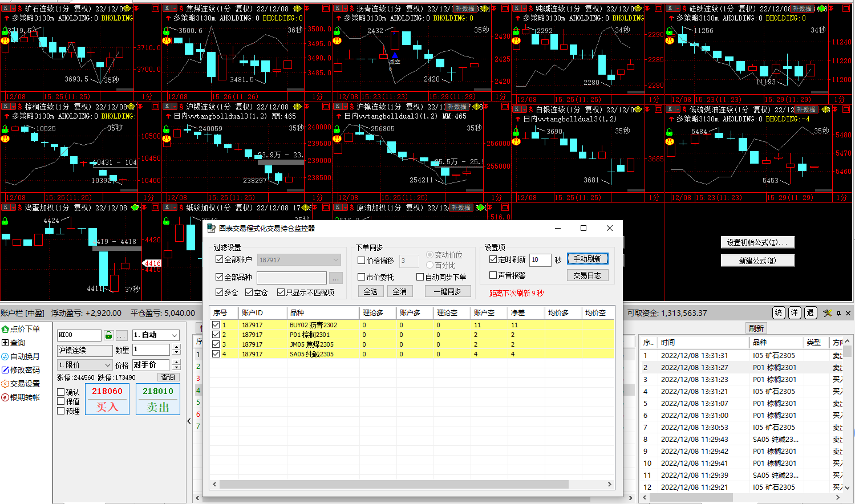Click the hammer tools icon in account bar
Viewport: 855px width, 504px height.
click(x=828, y=313)
